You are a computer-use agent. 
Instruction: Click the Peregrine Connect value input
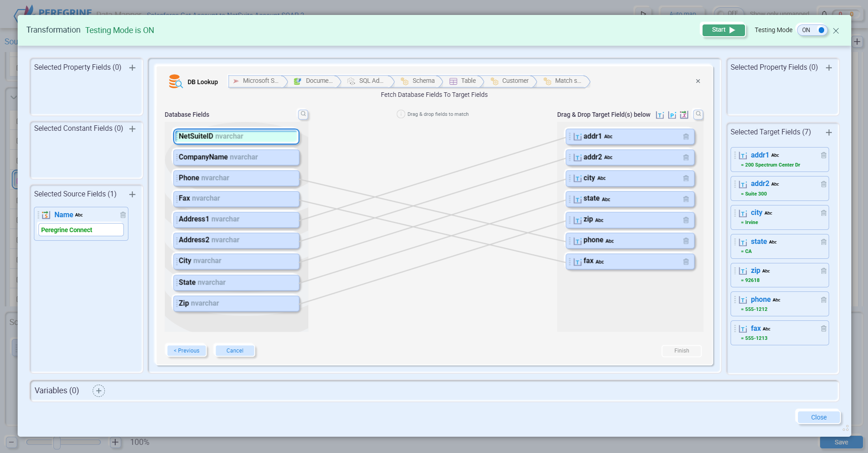(81, 230)
